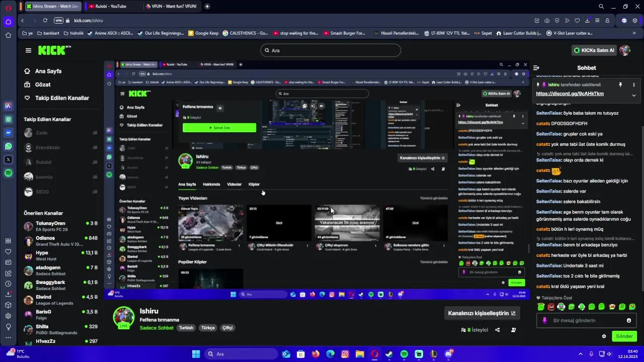Viewport: 644px width, 362px height.
Task: Open followed channel Zade
Action: point(60,133)
